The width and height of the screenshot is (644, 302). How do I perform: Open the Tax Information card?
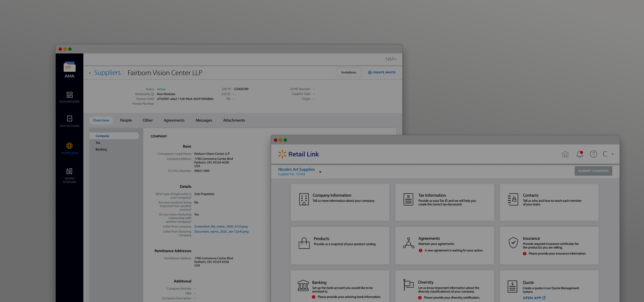pos(444,202)
